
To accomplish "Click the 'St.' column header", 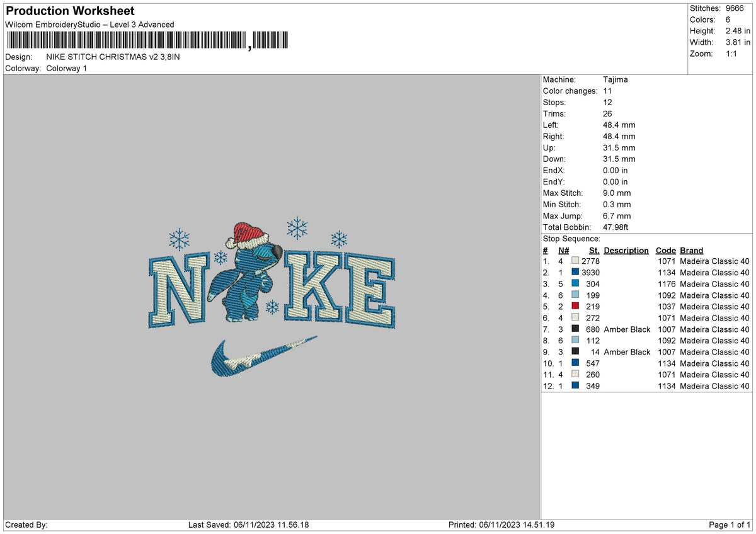I will (594, 250).
